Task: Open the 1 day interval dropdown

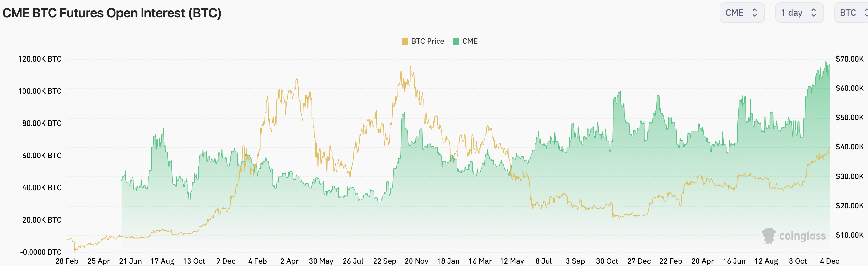Action: [799, 13]
